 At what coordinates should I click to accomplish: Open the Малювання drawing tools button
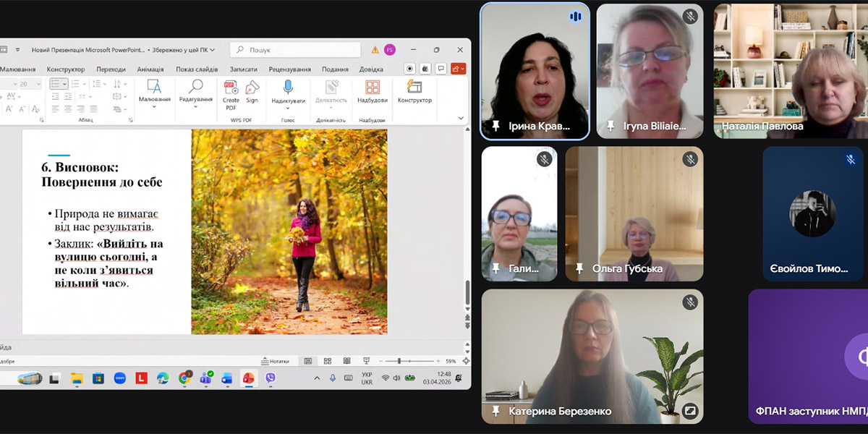click(155, 93)
